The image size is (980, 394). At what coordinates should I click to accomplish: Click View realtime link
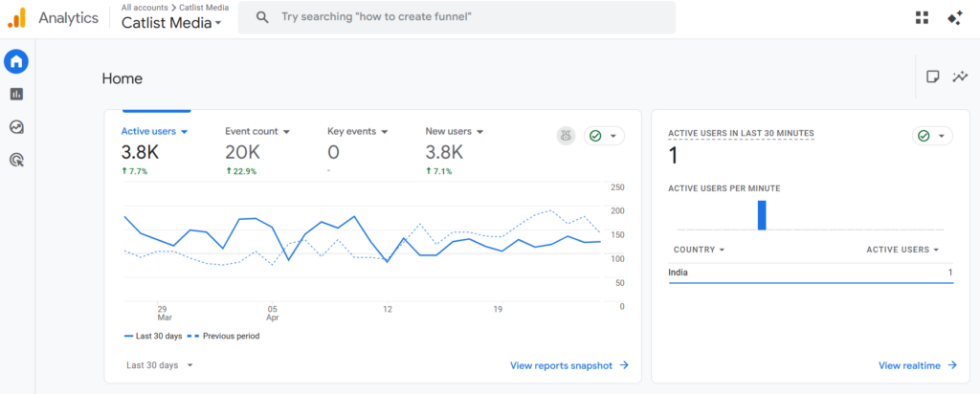tap(918, 366)
